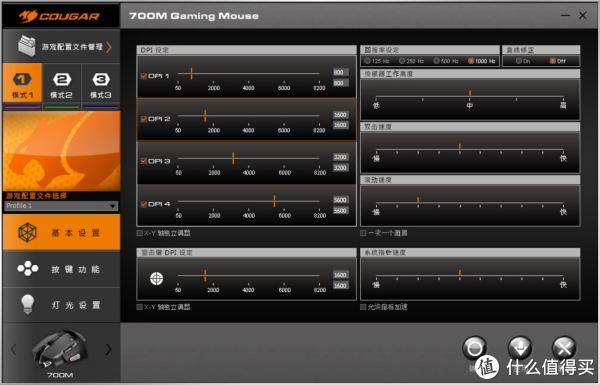The image size is (600, 385).
Task: Minimize the 700M Gaming Mouse window
Action: coord(566,16)
